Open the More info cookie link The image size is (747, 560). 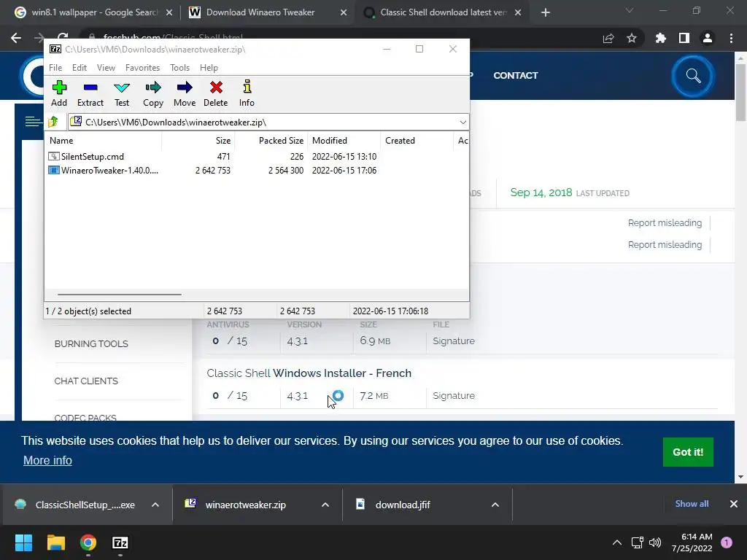pyautogui.click(x=47, y=461)
